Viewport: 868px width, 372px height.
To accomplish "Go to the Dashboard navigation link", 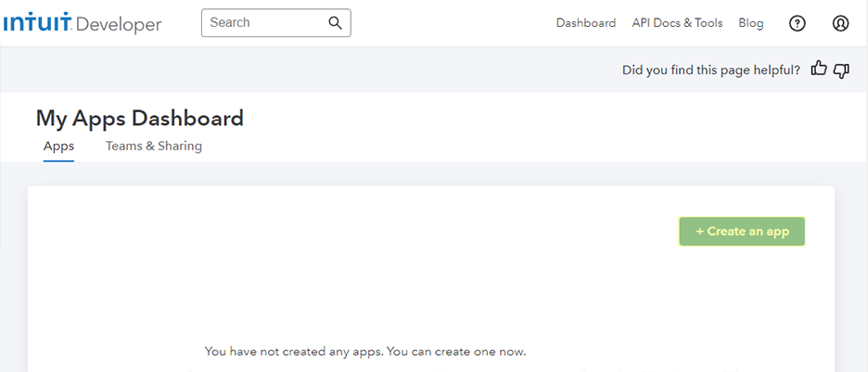I will click(585, 23).
